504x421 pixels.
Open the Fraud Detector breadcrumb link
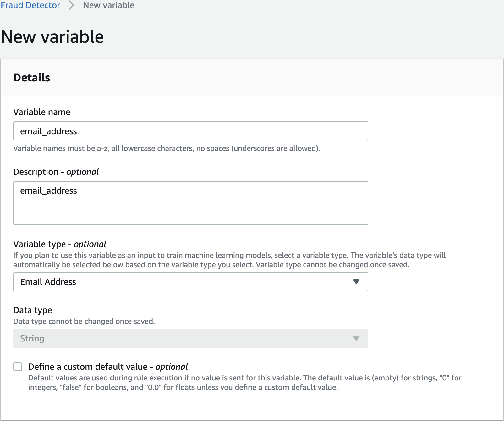click(30, 5)
